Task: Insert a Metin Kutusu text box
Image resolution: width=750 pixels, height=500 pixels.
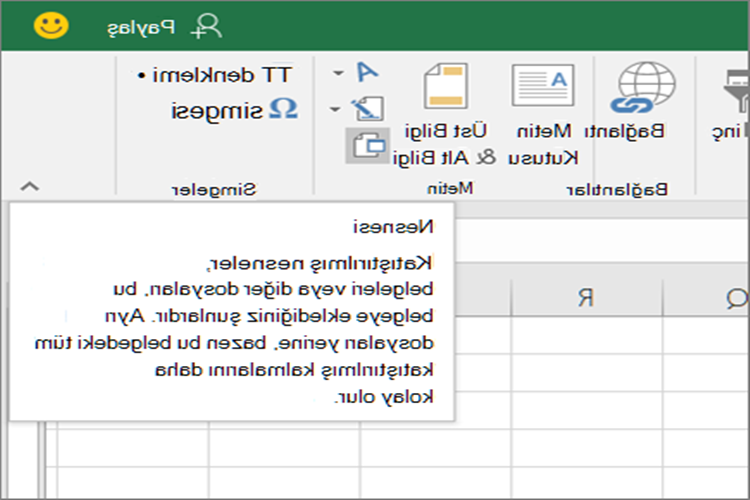Action: coord(543,115)
